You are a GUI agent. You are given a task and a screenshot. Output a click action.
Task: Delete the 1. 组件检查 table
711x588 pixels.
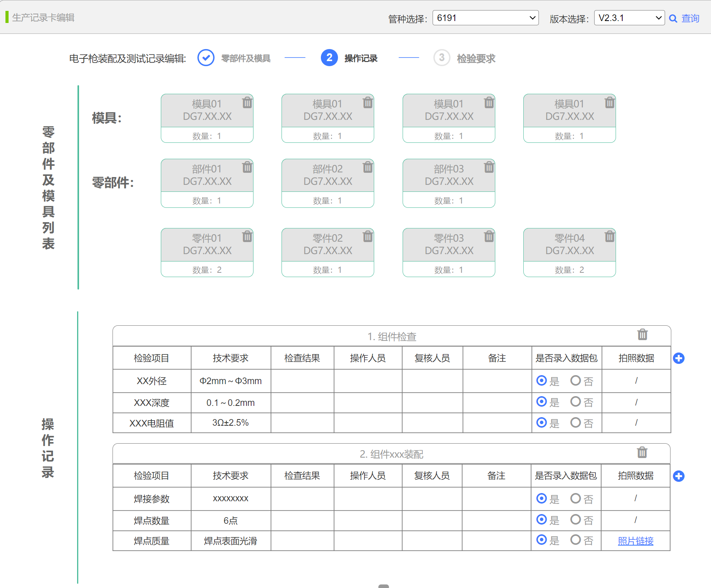pos(642,335)
